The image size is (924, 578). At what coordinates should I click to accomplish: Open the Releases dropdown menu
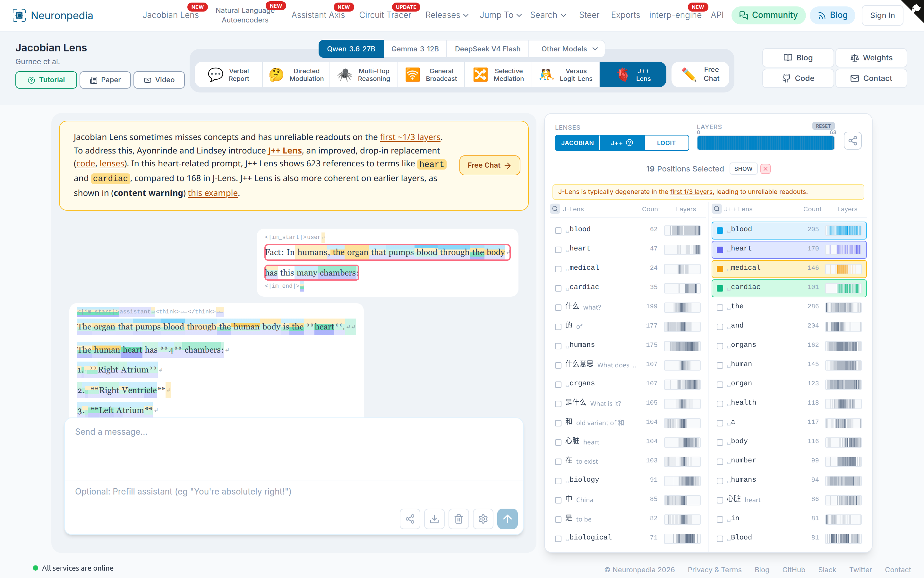(447, 15)
